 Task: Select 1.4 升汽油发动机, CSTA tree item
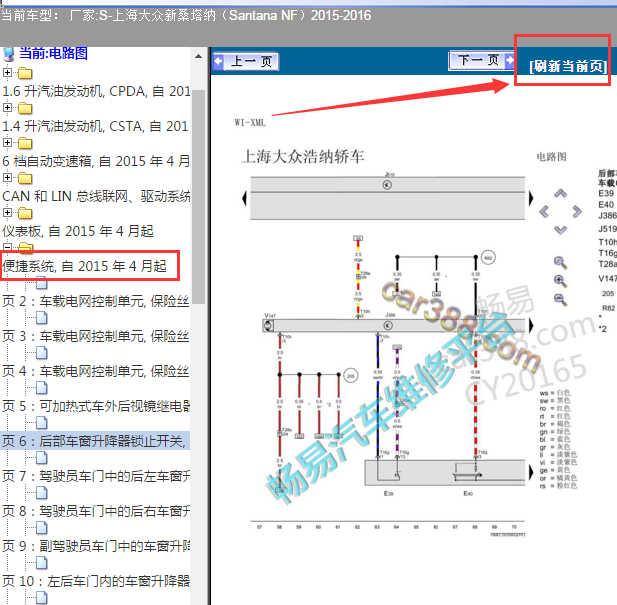coord(95,126)
